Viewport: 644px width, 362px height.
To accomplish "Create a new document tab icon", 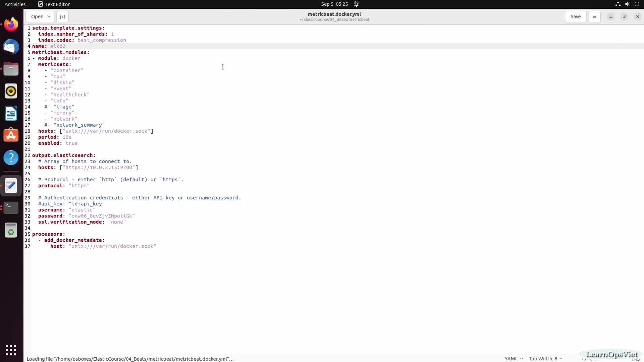I will [62, 16].
